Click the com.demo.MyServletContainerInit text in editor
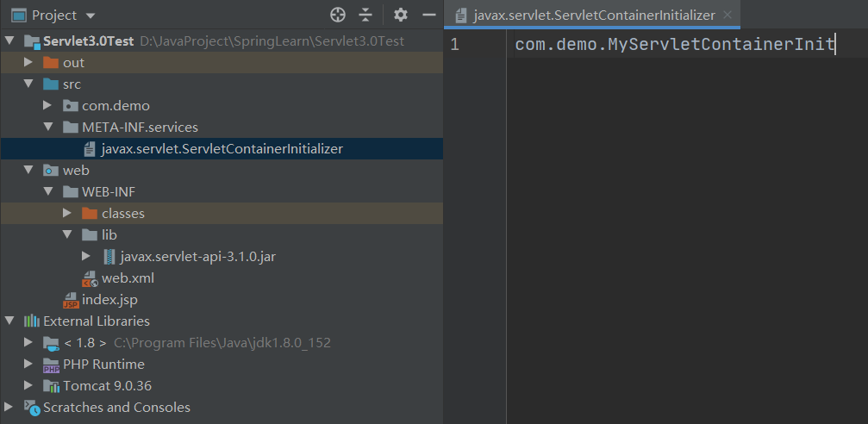Image resolution: width=868 pixels, height=424 pixels. pyautogui.click(x=675, y=44)
